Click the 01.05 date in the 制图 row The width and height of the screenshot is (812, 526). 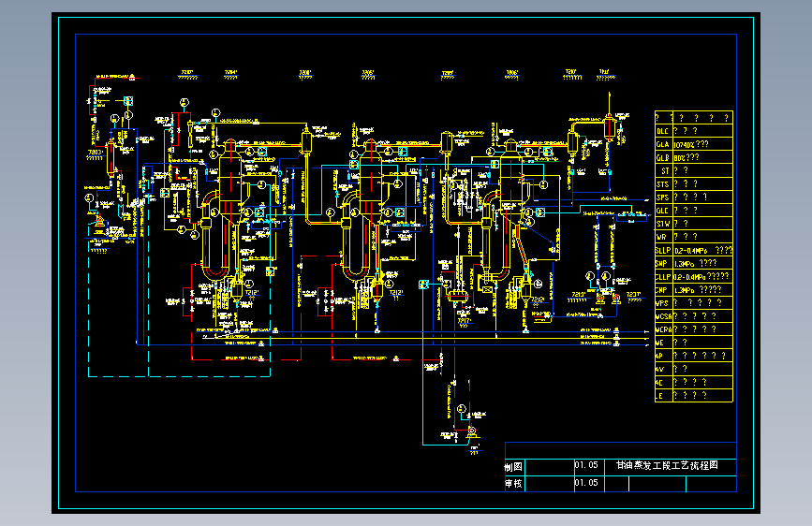[x=586, y=465]
